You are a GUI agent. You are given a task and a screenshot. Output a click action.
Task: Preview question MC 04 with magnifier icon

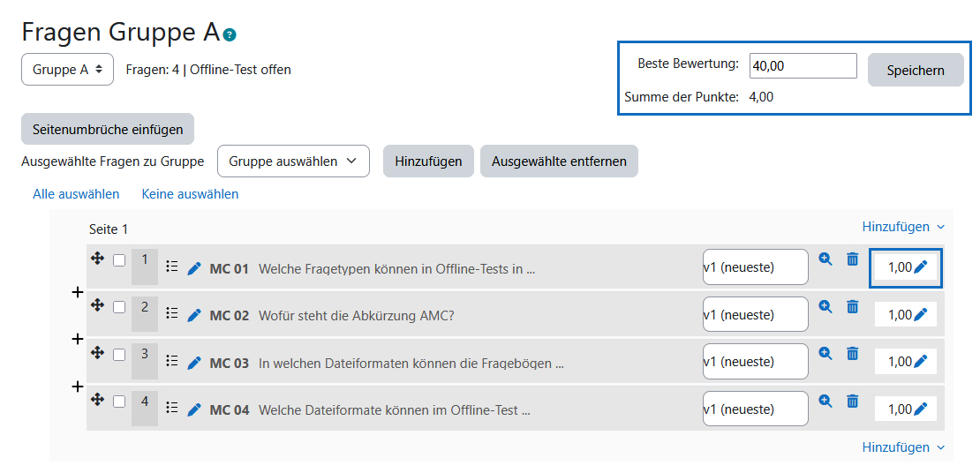tap(825, 402)
